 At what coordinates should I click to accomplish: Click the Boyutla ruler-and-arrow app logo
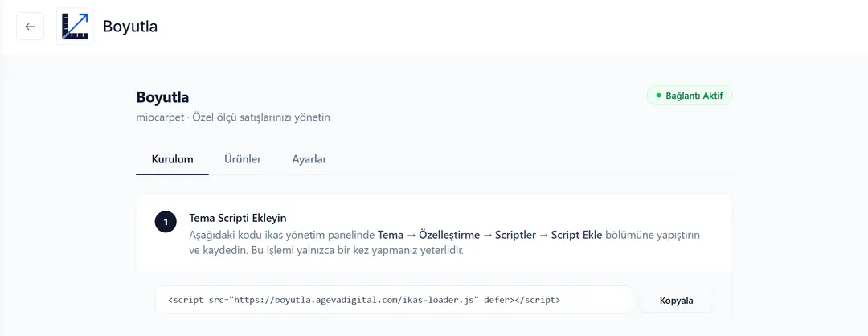[76, 27]
